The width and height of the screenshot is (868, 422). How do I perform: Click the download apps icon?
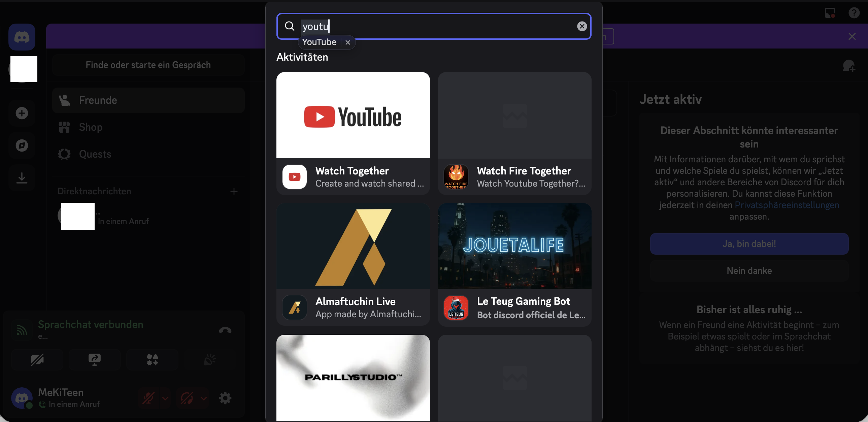click(22, 177)
